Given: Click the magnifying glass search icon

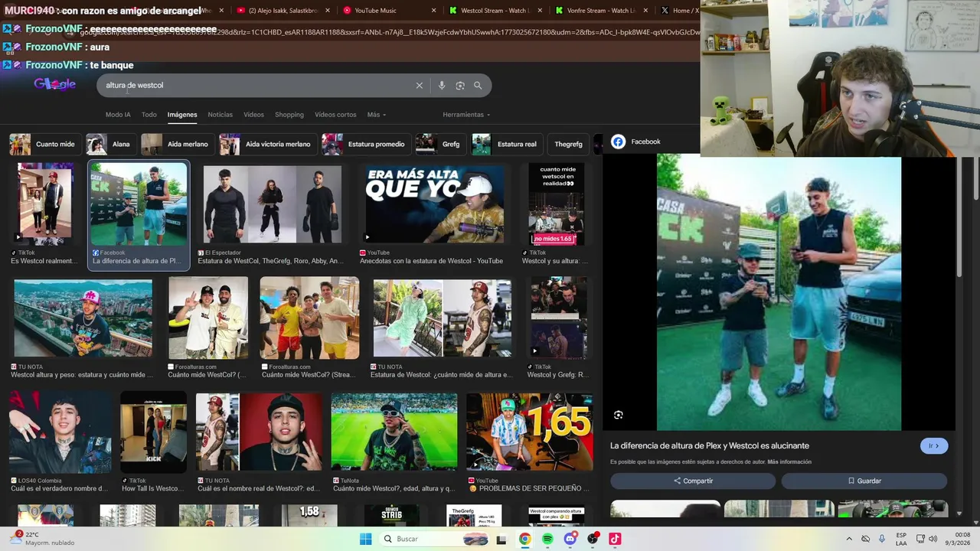Looking at the screenshot, I should pyautogui.click(x=478, y=86).
